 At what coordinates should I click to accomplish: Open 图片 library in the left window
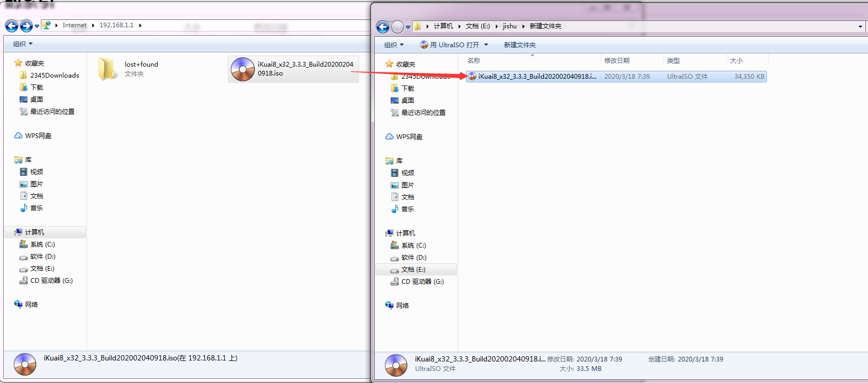31,184
